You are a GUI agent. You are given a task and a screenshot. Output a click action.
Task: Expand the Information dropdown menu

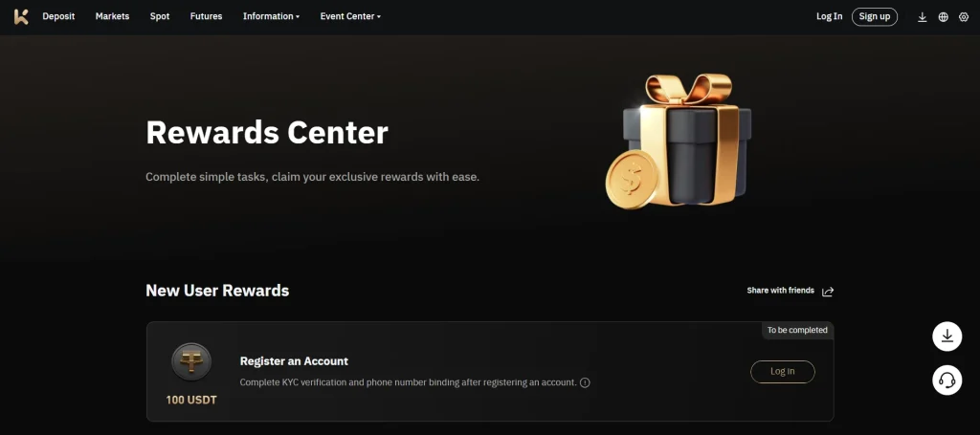pyautogui.click(x=271, y=17)
